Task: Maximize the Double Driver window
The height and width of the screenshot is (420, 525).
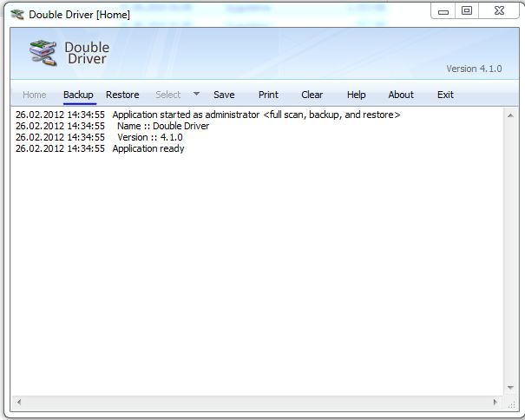Action: (x=467, y=11)
